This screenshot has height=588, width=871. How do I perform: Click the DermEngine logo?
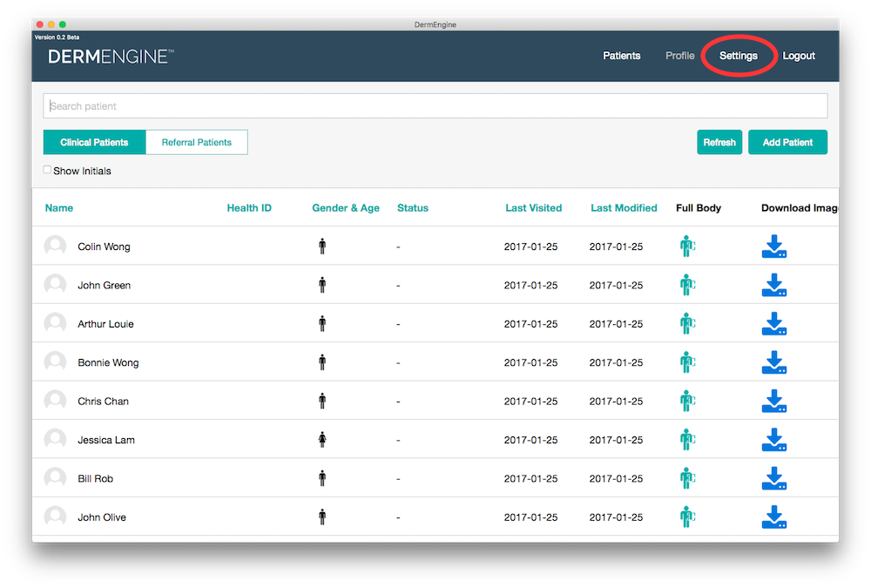(x=111, y=57)
